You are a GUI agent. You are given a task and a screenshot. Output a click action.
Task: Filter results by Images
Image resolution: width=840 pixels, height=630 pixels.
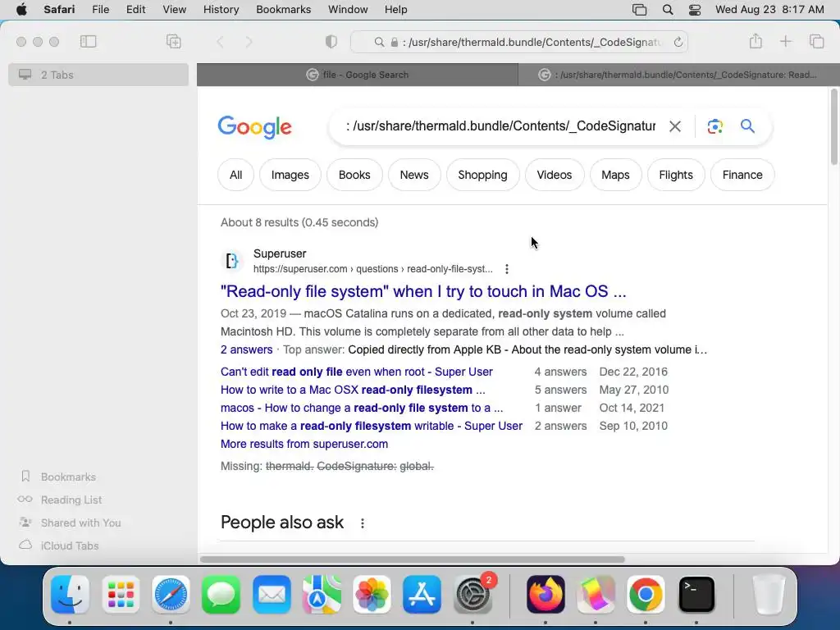click(x=290, y=175)
